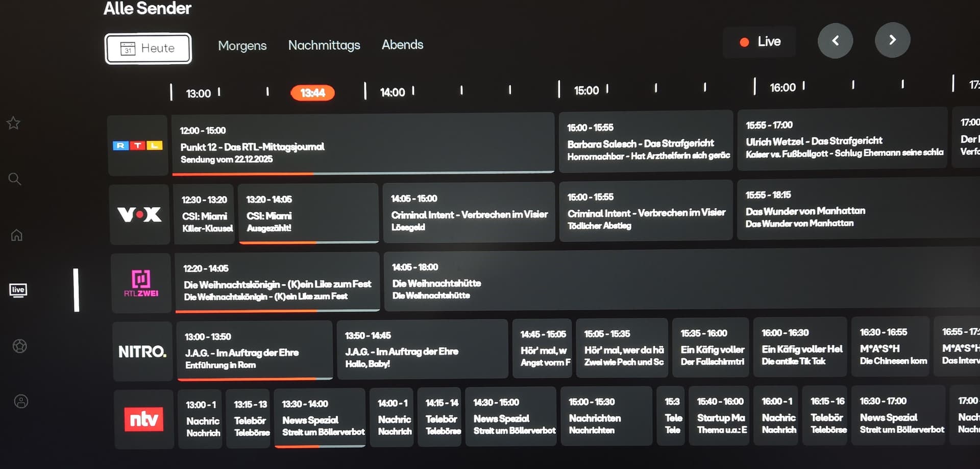Viewport: 980px width, 469px height.
Task: Open user profile icon in sidebar
Action: tap(21, 402)
